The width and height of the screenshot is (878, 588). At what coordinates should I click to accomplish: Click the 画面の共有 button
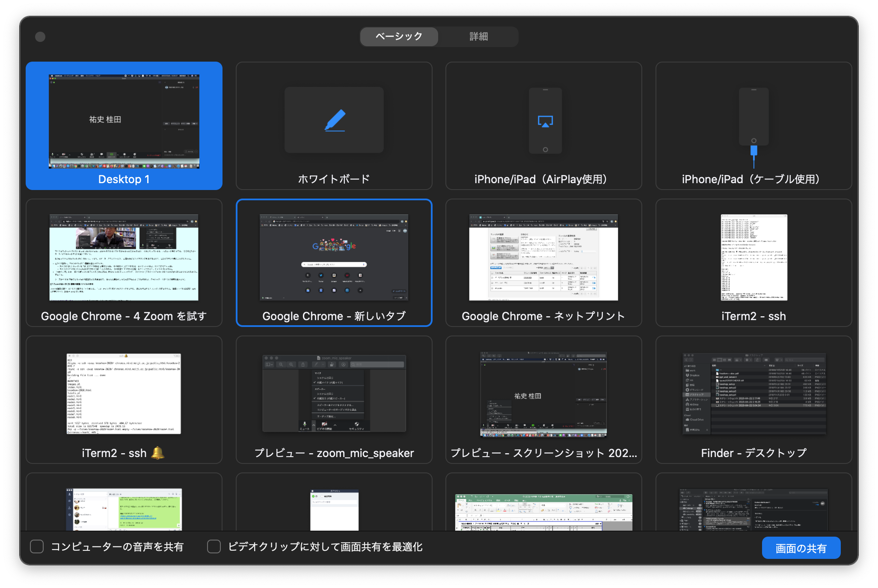click(x=801, y=548)
